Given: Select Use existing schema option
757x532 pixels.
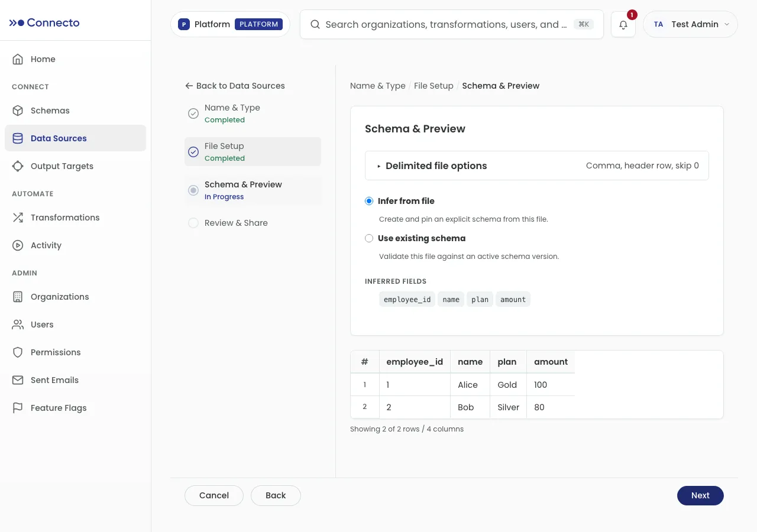Looking at the screenshot, I should [x=369, y=238].
